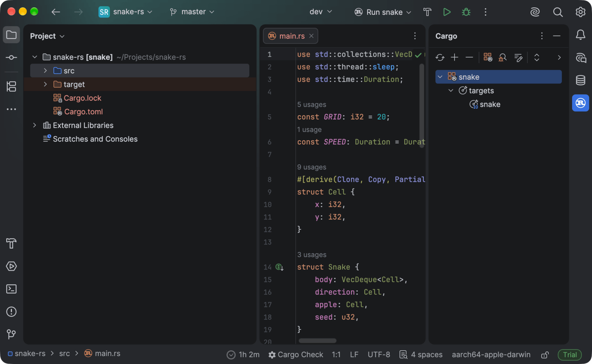Screen dimensions: 592x364
Task: Show notifications bell
Action: coord(580,35)
